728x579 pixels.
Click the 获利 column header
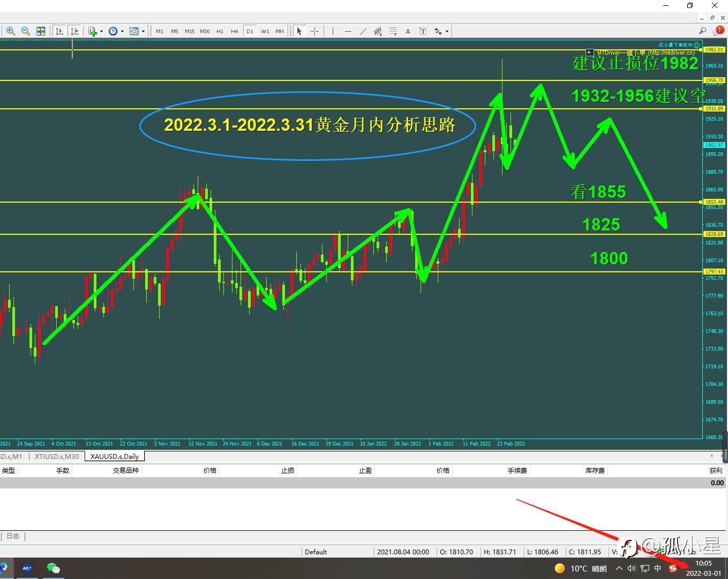coord(716,471)
